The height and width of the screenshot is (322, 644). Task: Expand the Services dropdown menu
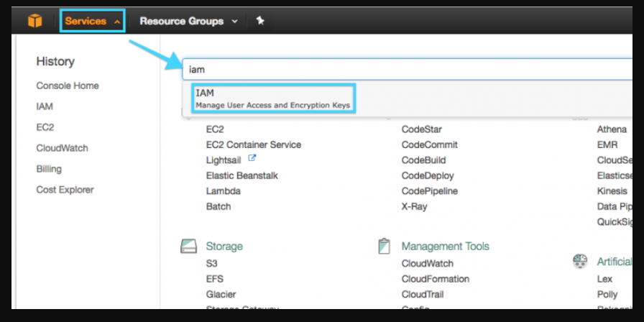(92, 21)
